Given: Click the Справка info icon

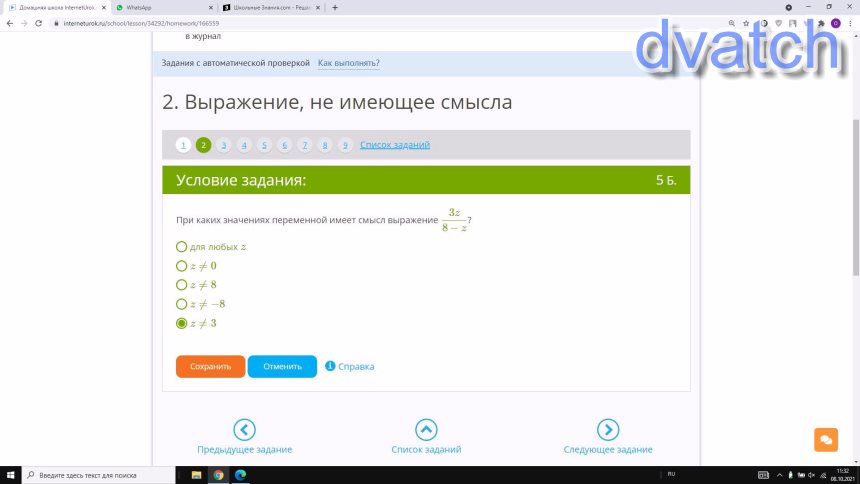Looking at the screenshot, I should 330,366.
